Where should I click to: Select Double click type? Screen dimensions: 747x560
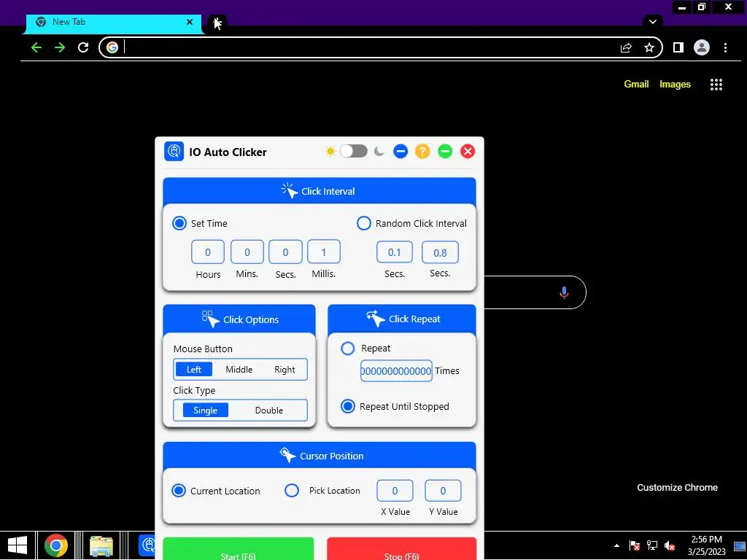pyautogui.click(x=269, y=411)
